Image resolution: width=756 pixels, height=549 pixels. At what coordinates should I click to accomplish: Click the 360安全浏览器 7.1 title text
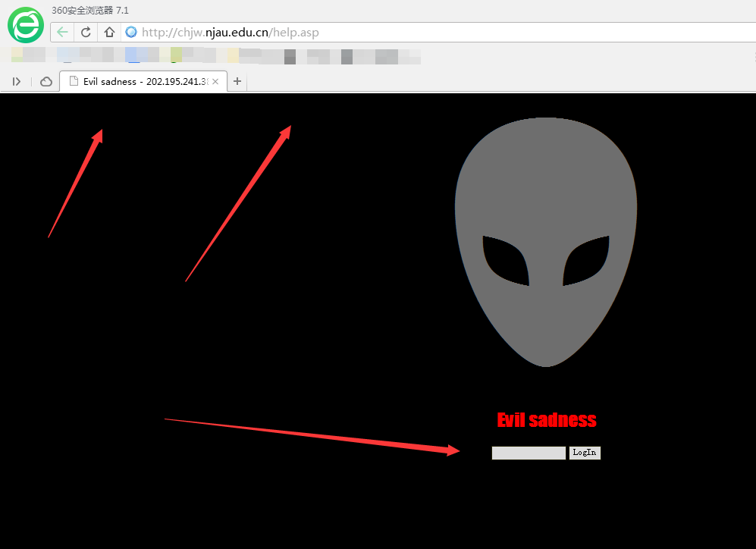pos(90,10)
